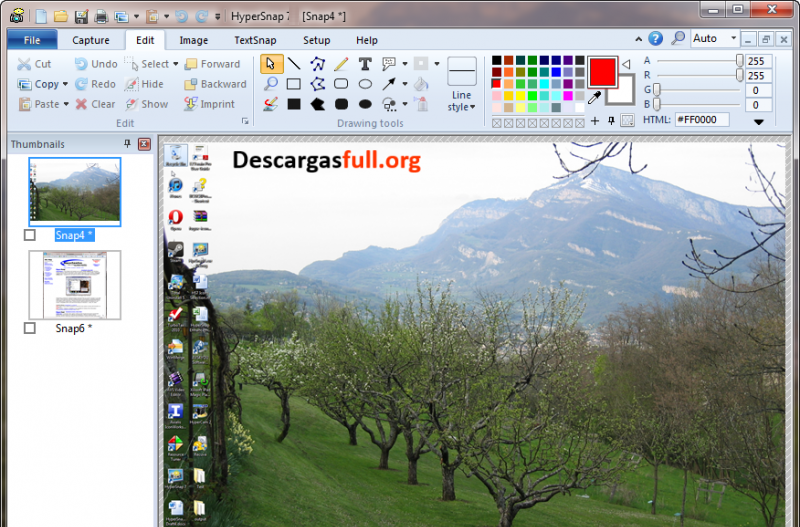Select the filled rounded rectangle tool
800x527 pixels.
coord(341,104)
